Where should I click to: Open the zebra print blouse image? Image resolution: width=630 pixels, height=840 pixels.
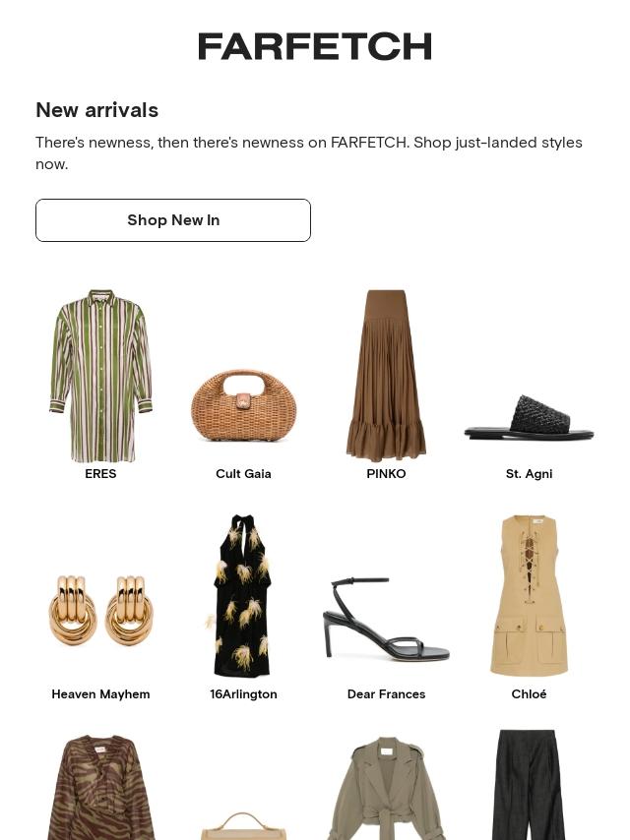(x=100, y=788)
